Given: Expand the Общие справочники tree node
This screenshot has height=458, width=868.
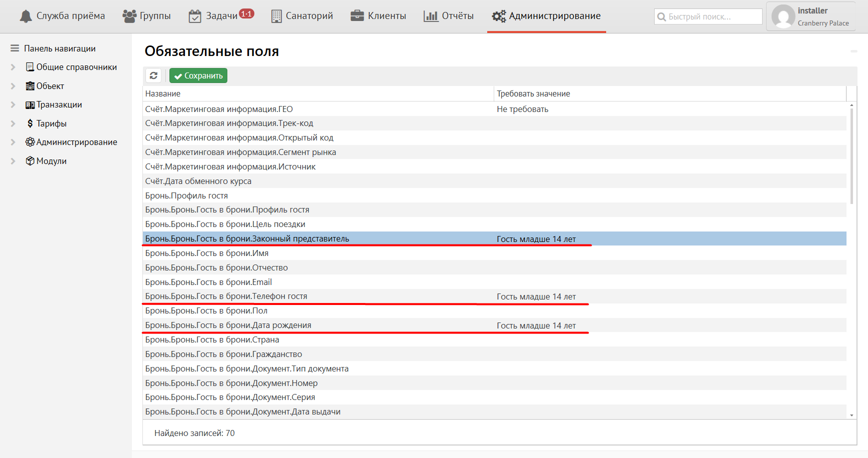Looking at the screenshot, I should [13, 67].
